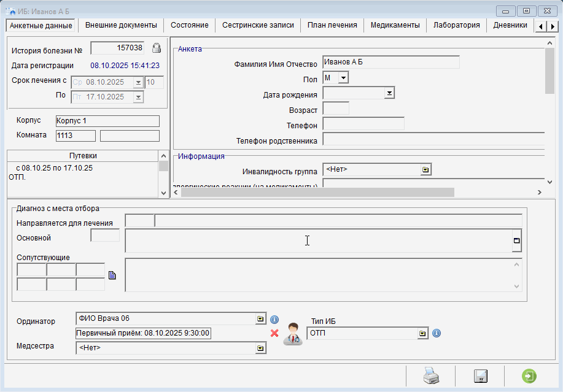This screenshot has width=563, height=392.
Task: Click the doctor avatar icon
Action: point(292,334)
